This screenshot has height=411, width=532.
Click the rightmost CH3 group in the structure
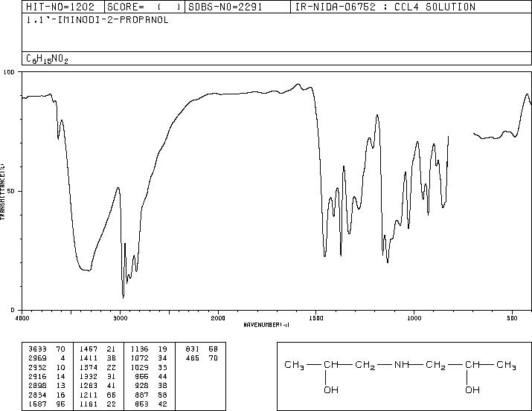click(506, 365)
